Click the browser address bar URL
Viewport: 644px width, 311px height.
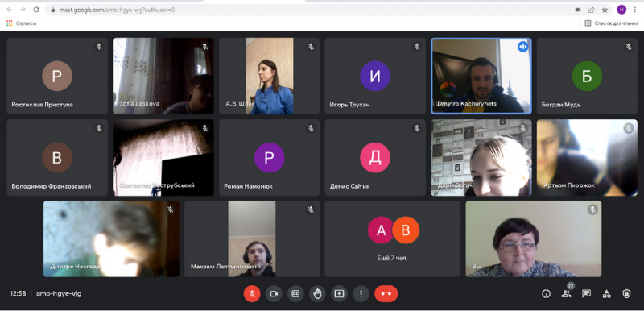(118, 10)
